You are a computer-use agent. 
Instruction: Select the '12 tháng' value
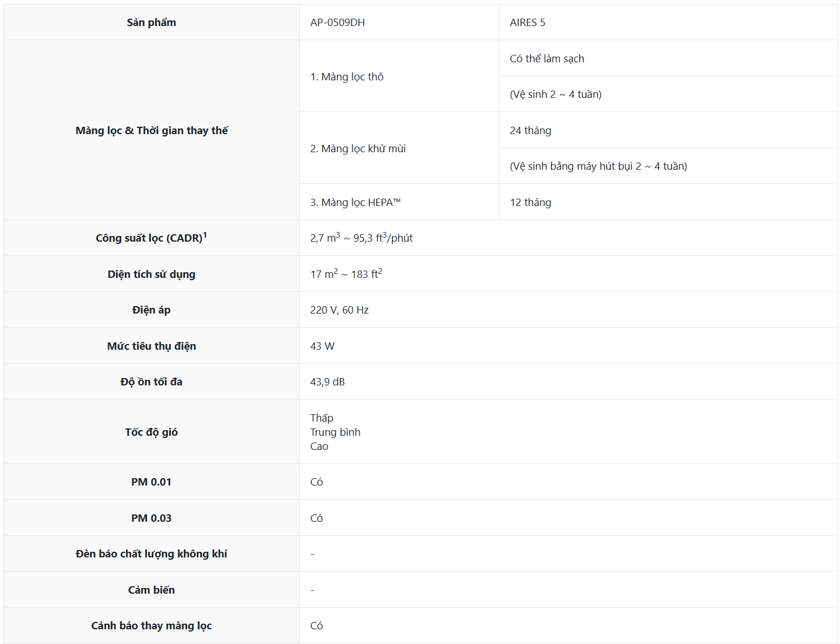(x=530, y=203)
